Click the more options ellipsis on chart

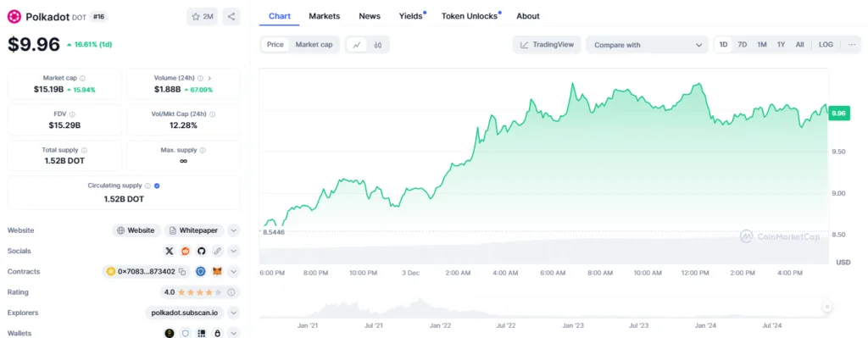852,45
